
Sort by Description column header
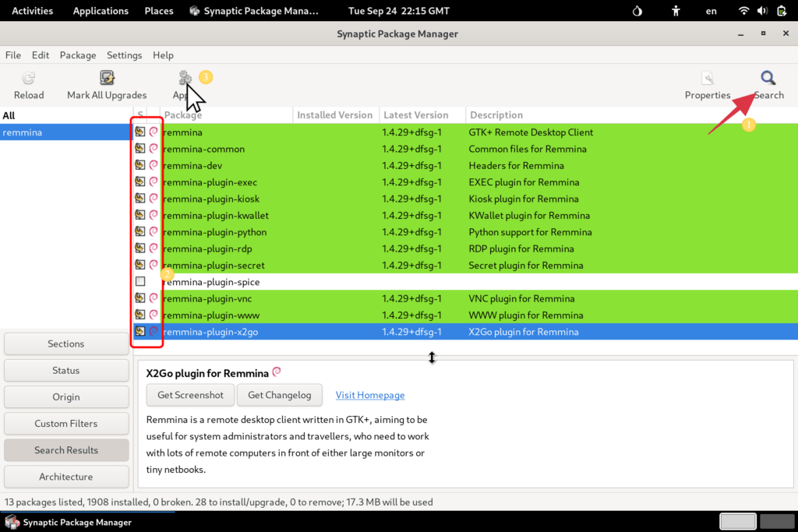pos(631,115)
